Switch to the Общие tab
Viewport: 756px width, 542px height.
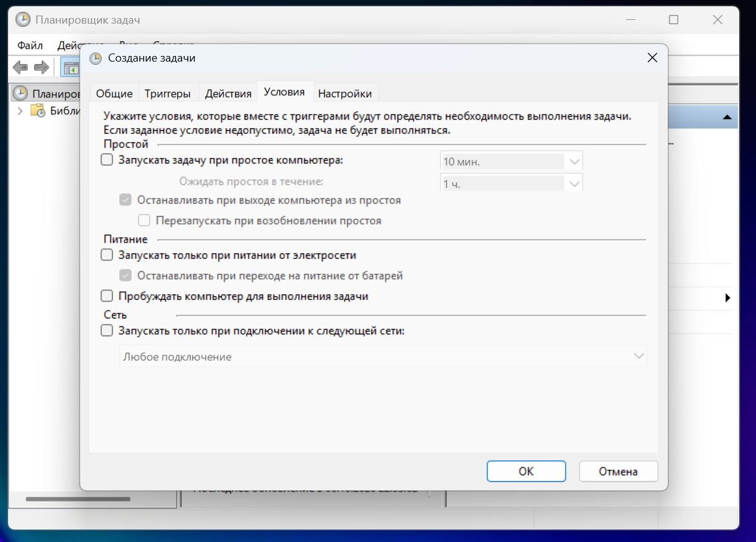(114, 93)
